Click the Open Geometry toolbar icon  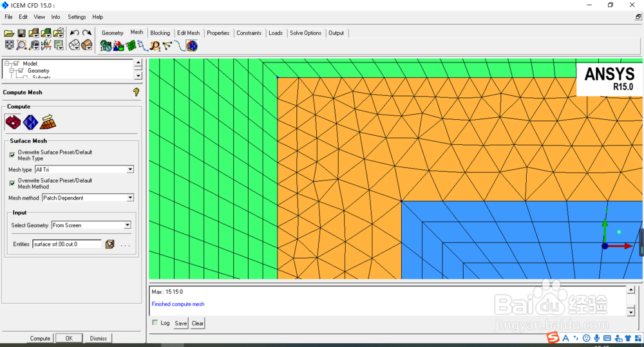pyautogui.click(x=33, y=33)
